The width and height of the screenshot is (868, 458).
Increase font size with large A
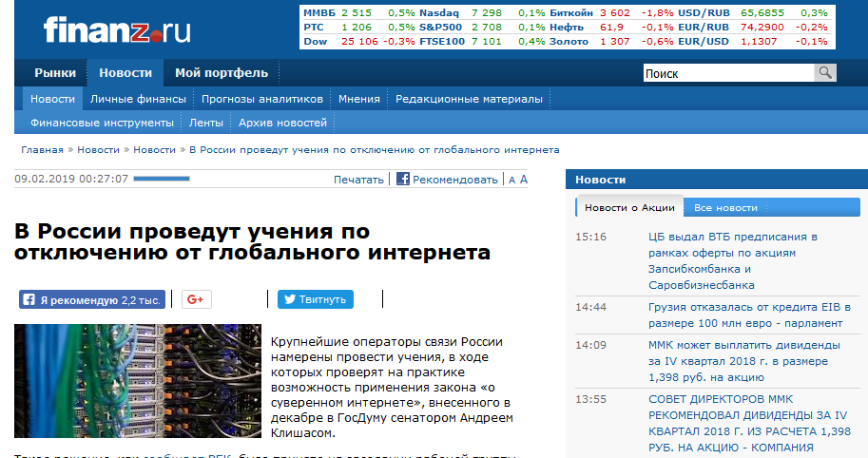524,180
